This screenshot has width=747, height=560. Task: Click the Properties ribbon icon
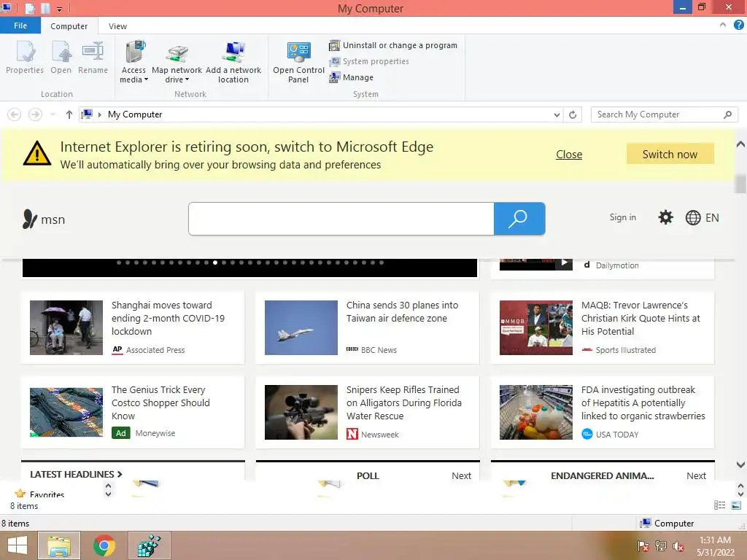pos(25,58)
